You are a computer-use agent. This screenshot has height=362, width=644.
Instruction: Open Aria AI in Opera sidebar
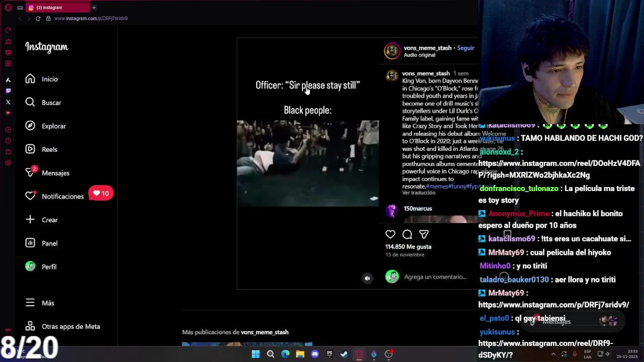pos(8,80)
